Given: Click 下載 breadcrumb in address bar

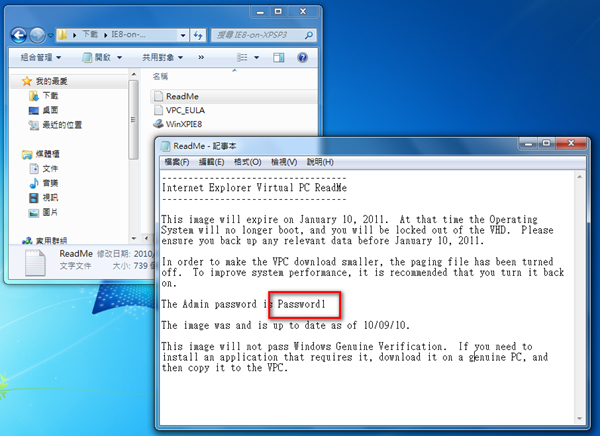Looking at the screenshot, I should coord(90,35).
